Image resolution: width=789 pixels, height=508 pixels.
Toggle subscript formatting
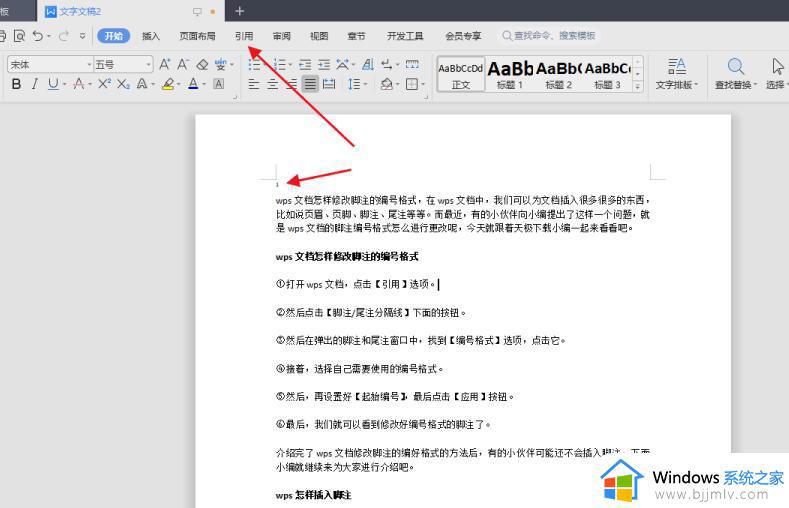coord(123,84)
